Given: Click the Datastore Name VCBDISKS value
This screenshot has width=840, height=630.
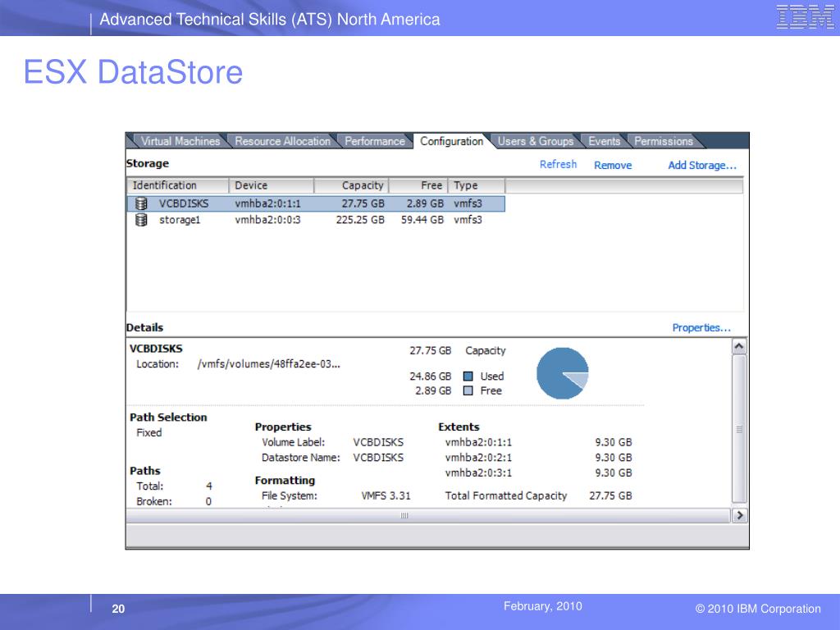Looking at the screenshot, I should (x=378, y=458).
